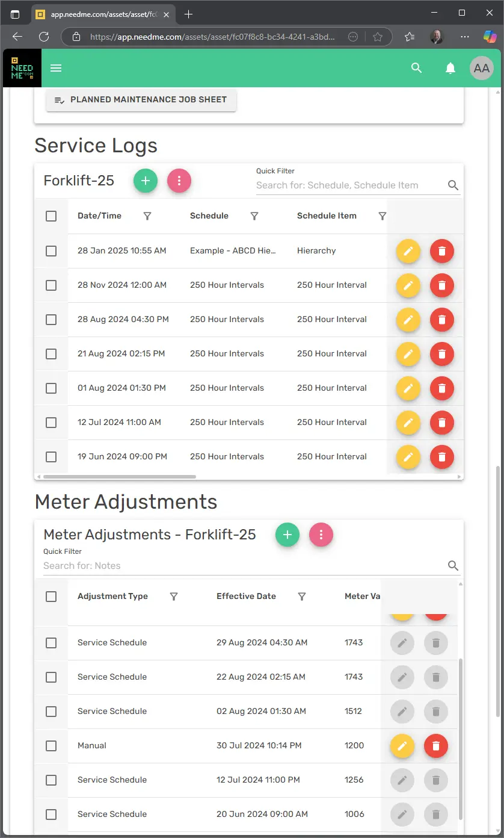Open Service Logs more options menu
Image resolution: width=504 pixels, height=838 pixels.
tap(179, 181)
